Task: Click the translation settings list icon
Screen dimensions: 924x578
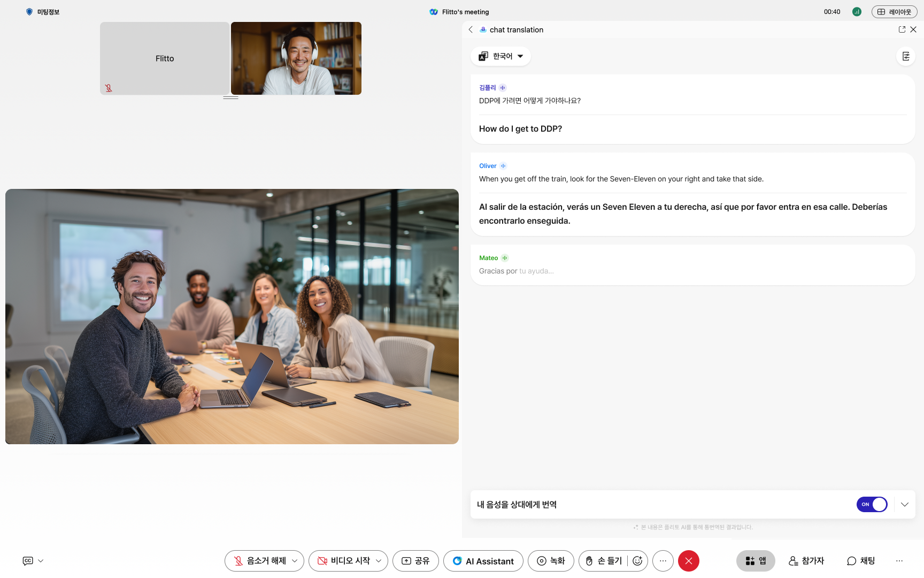Action: click(906, 56)
